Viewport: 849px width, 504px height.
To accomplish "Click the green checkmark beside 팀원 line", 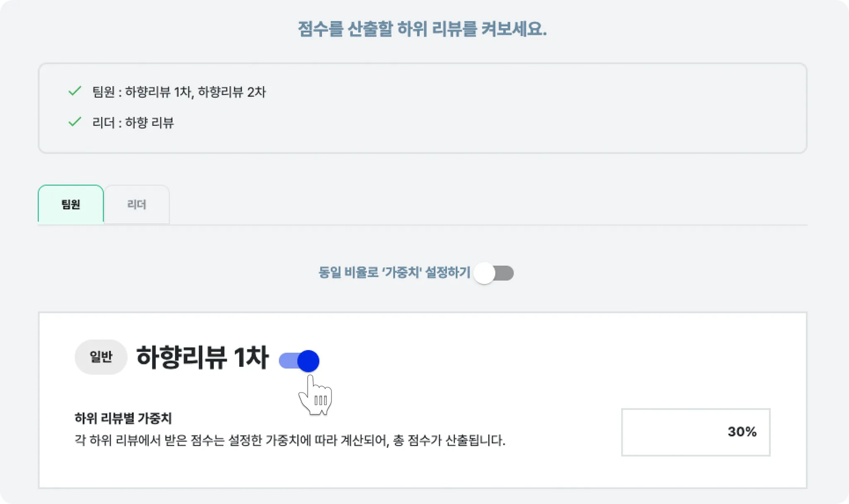I will point(75,91).
